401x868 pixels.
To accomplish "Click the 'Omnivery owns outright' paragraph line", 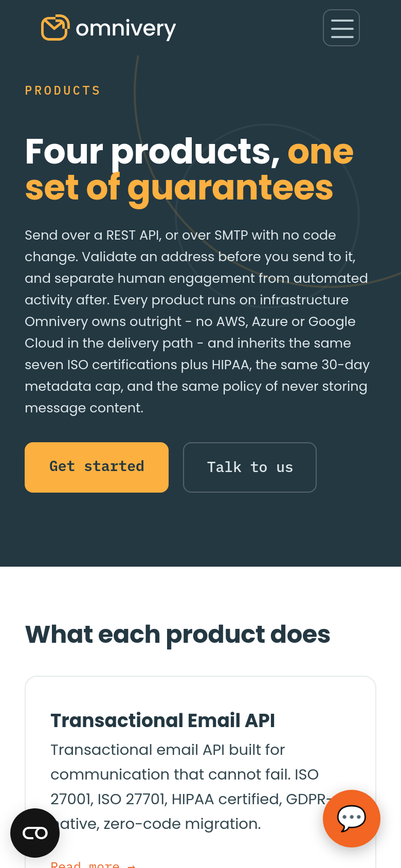I will click(190, 321).
